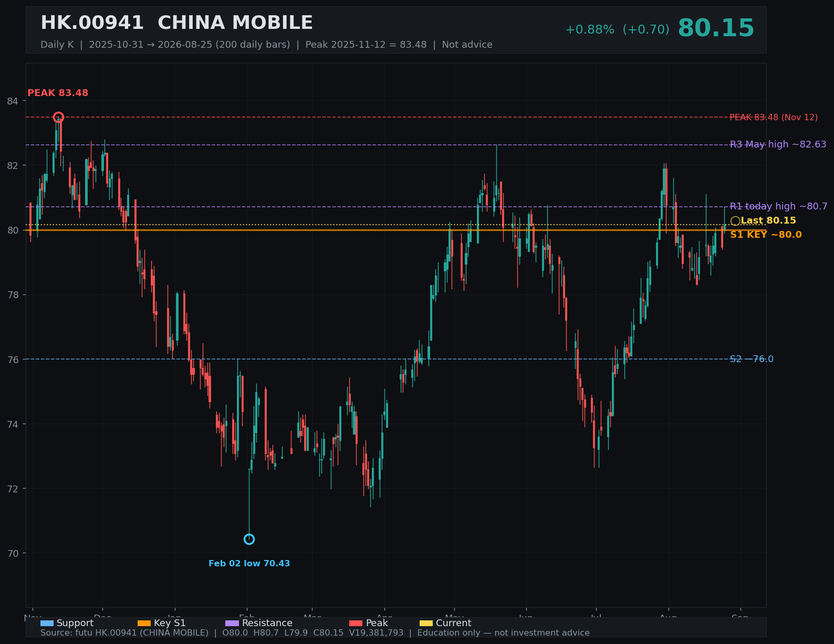The image size is (834, 644).
Task: Click the y-axis tick label 70
Action: coord(13,553)
